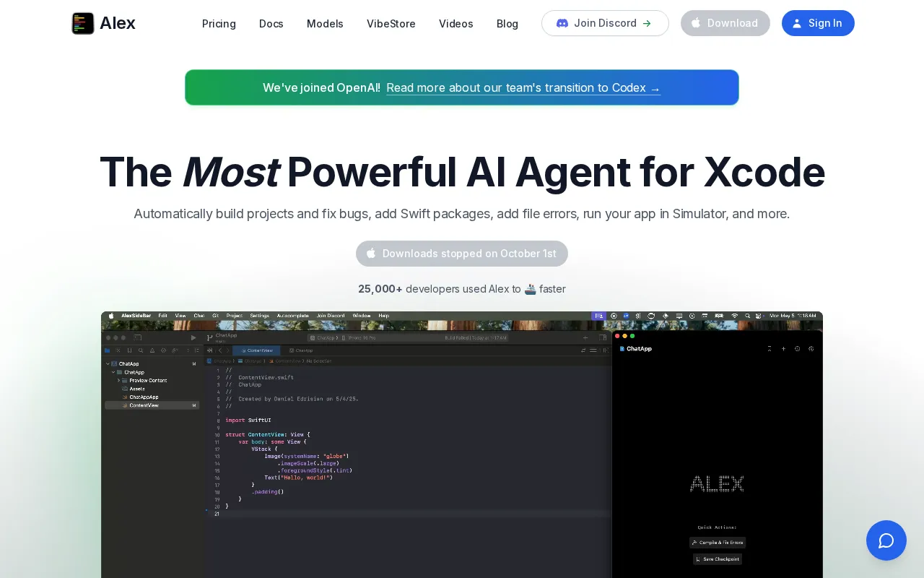Click the plus button in Xcode toolbar demo
This screenshot has height=578, width=924.
585,337
